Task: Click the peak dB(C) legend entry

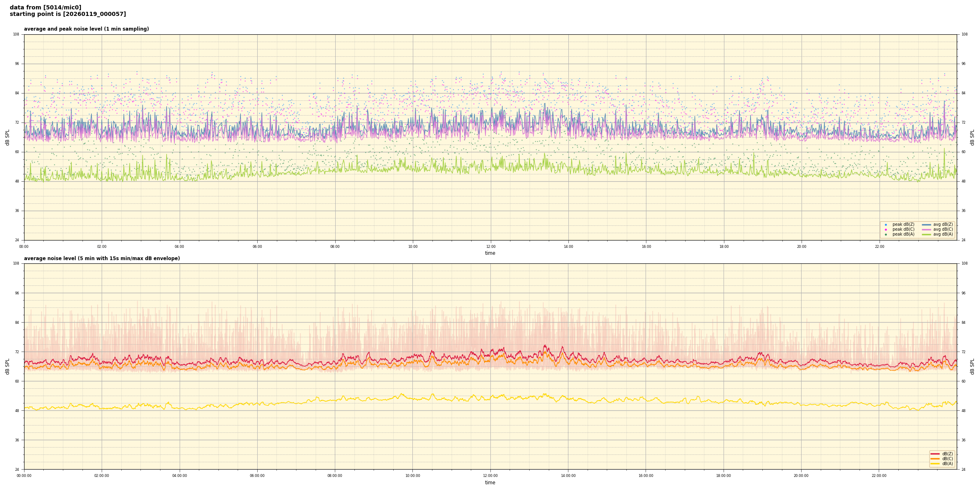Action: tap(903, 229)
